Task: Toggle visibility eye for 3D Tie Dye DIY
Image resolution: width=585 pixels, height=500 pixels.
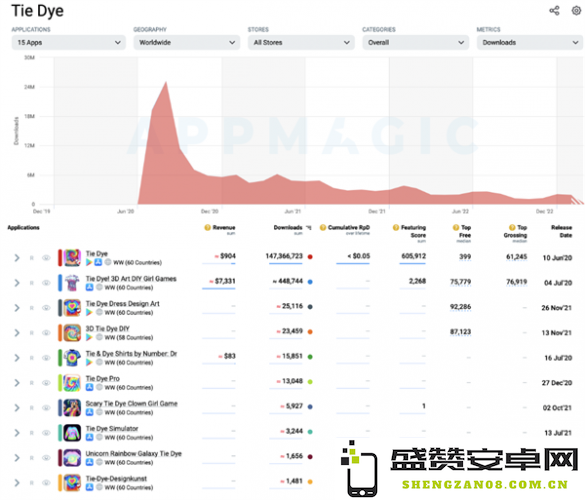Action: click(46, 333)
